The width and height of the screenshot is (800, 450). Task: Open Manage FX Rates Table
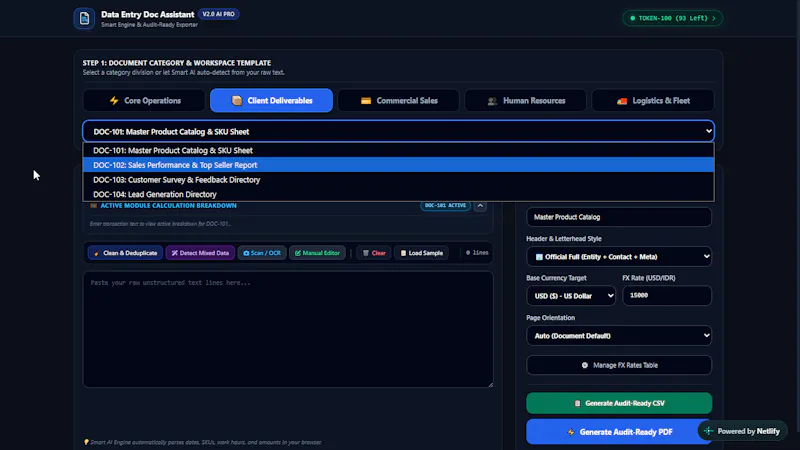(619, 365)
